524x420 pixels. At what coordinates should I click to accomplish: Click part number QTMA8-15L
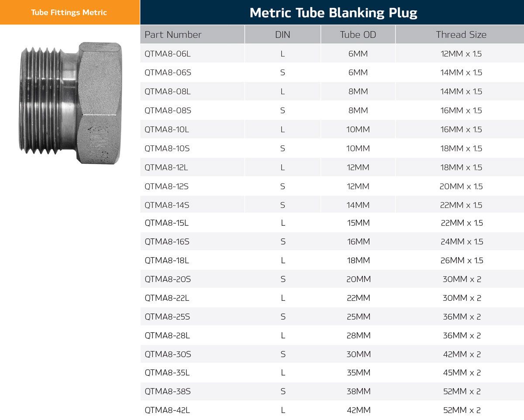point(167,223)
